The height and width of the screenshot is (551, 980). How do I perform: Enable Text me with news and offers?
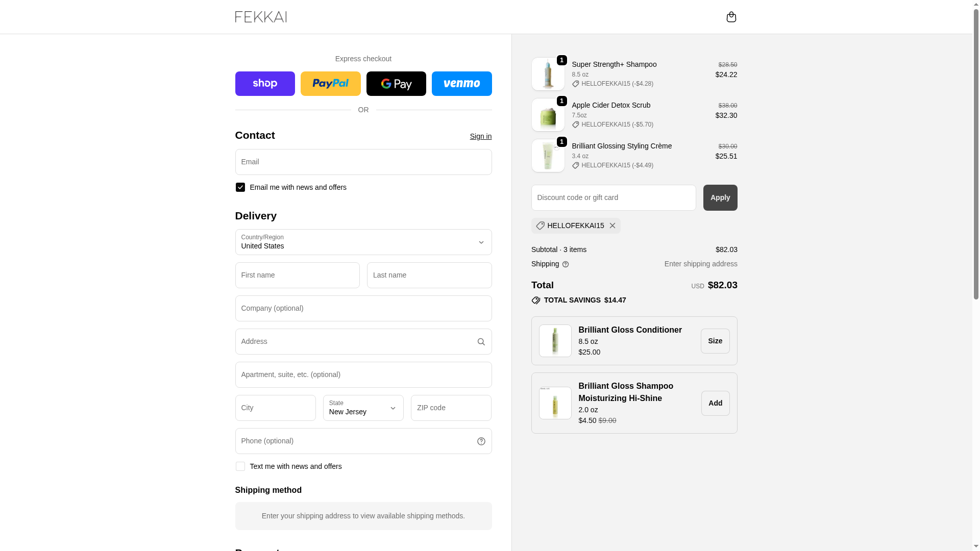tap(240, 466)
